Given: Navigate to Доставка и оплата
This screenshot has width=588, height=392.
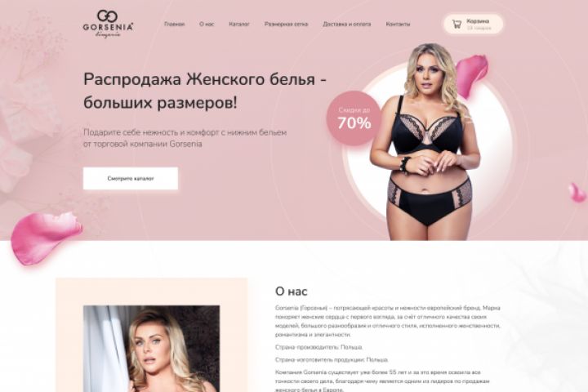Looking at the screenshot, I should 347,24.
